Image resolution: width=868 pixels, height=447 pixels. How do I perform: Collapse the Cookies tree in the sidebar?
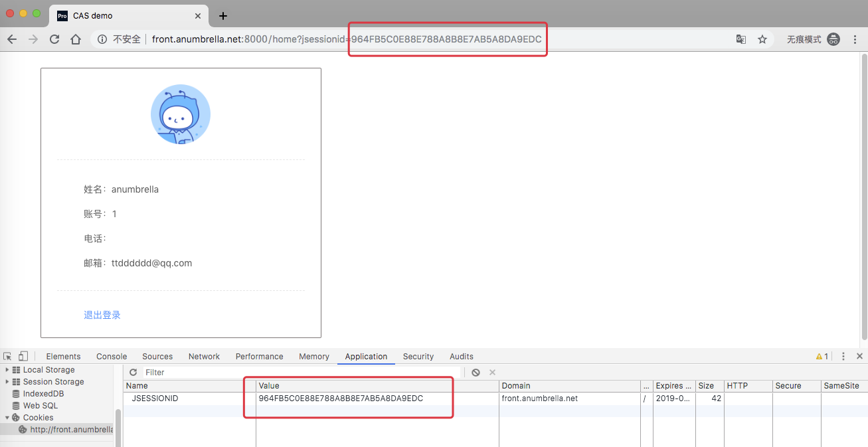pyautogui.click(x=5, y=417)
